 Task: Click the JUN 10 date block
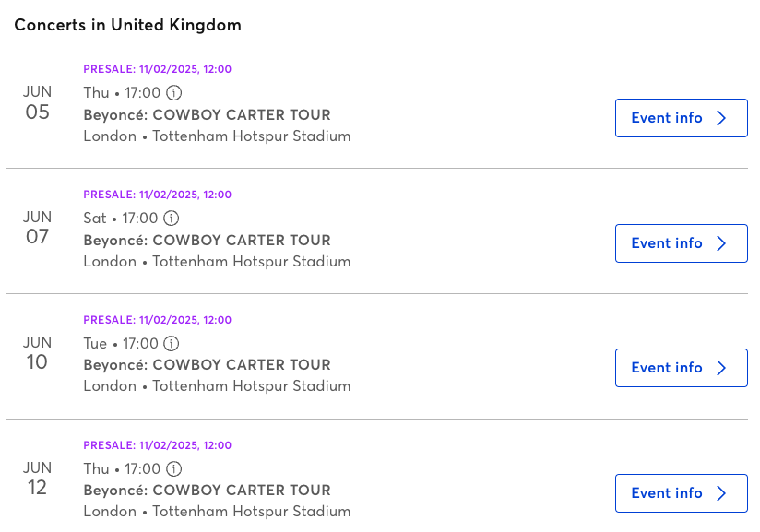point(37,353)
